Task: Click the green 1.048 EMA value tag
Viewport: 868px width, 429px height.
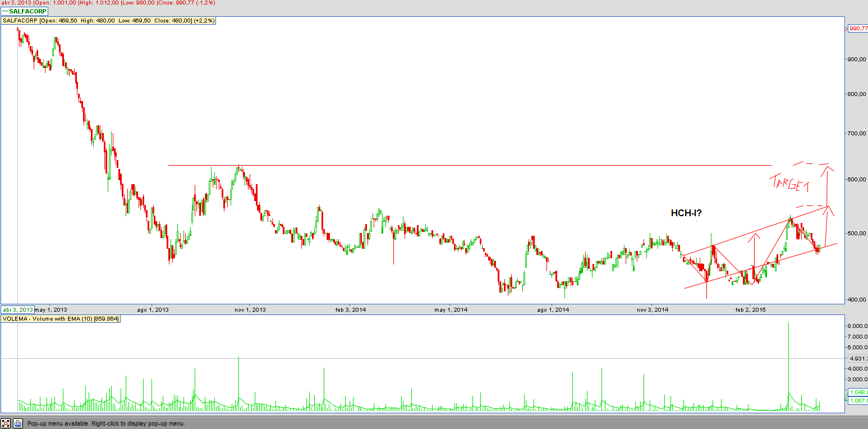Action: [x=858, y=392]
